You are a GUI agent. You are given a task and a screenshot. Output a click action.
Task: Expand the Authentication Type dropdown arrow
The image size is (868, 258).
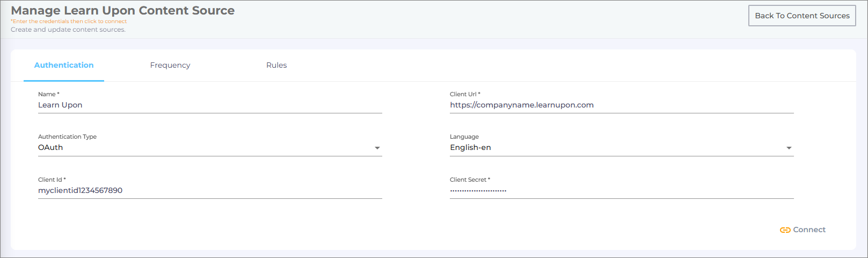(x=377, y=148)
